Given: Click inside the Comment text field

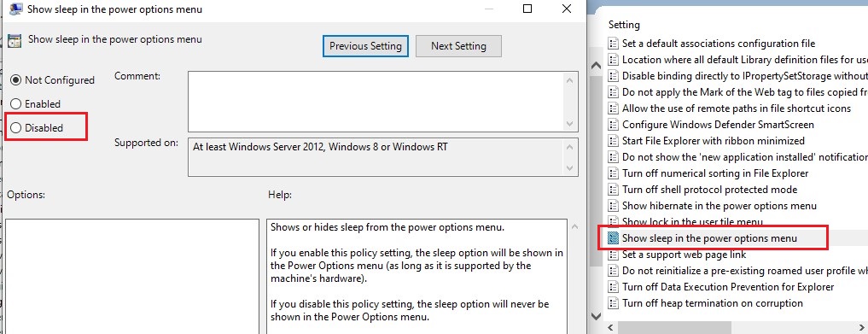Looking at the screenshot, I should click(376, 102).
